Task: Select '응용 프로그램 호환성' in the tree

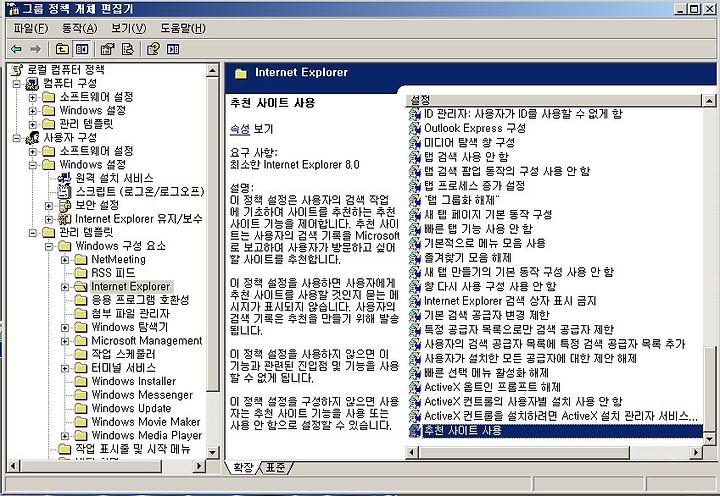Action: pyautogui.click(x=140, y=300)
